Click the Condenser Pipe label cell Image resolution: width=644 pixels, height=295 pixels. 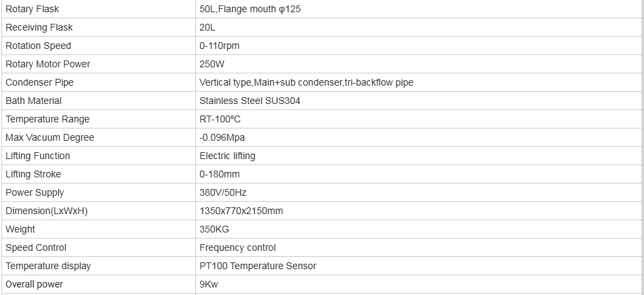click(39, 82)
